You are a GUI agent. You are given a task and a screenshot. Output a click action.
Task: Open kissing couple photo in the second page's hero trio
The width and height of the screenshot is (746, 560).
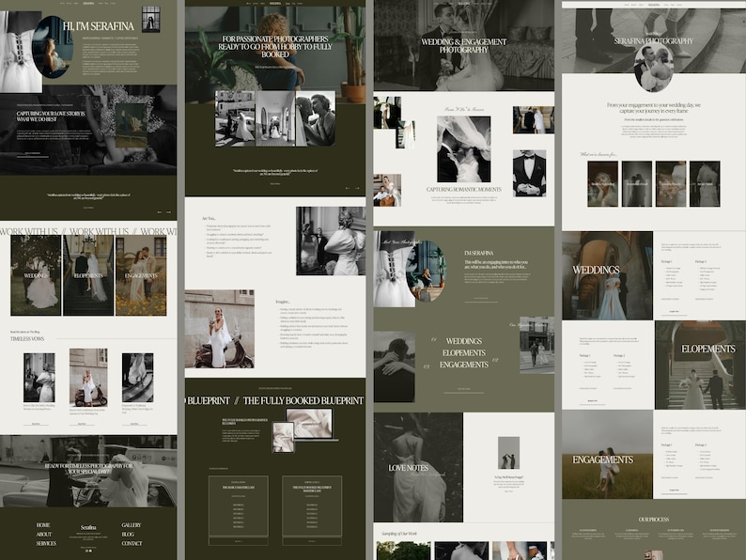pos(316,118)
